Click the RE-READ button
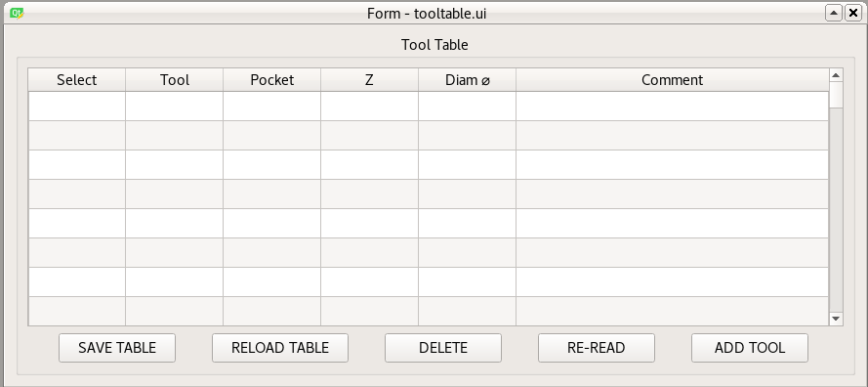The image size is (868, 387). click(x=597, y=348)
